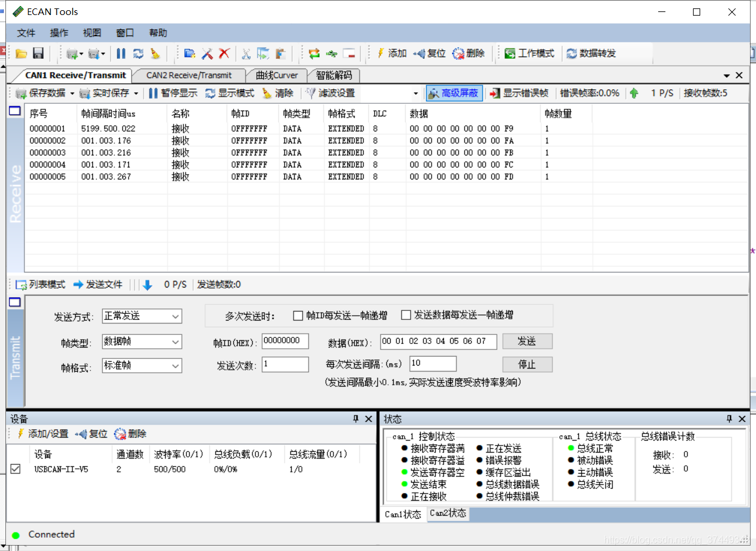The width and height of the screenshot is (756, 551).
Task: Pause display with 暂停显示
Action: pyautogui.click(x=173, y=93)
